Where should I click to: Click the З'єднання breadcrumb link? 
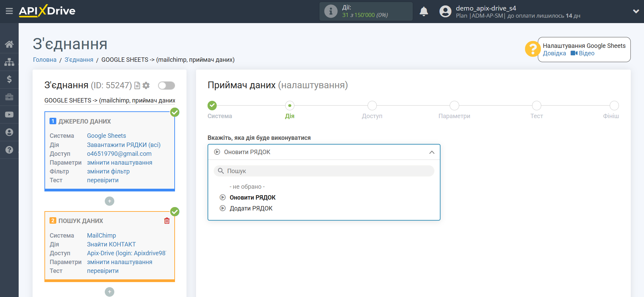click(x=79, y=60)
